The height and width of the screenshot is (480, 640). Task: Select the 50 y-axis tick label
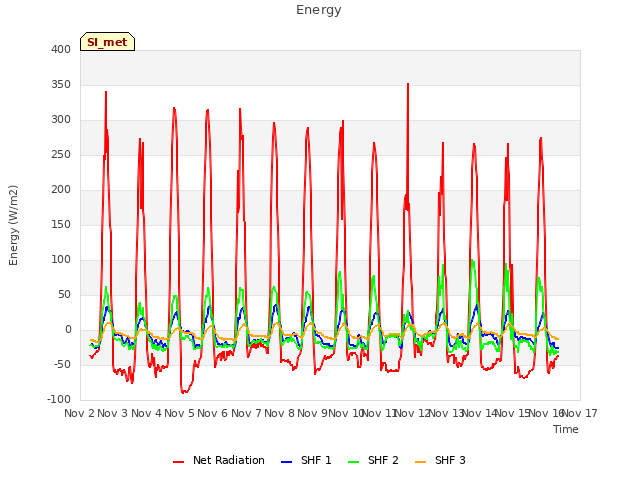64,295
